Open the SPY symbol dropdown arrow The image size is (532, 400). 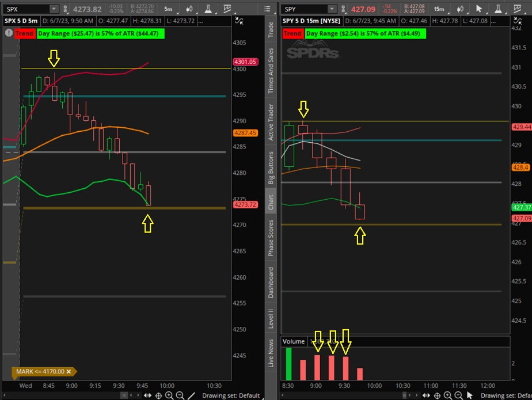coord(332,9)
